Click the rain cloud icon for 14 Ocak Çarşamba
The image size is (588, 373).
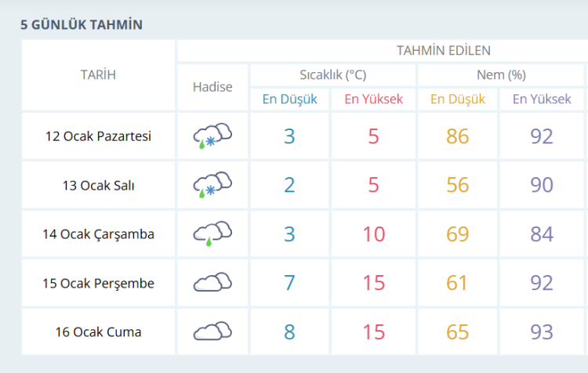coord(212,234)
